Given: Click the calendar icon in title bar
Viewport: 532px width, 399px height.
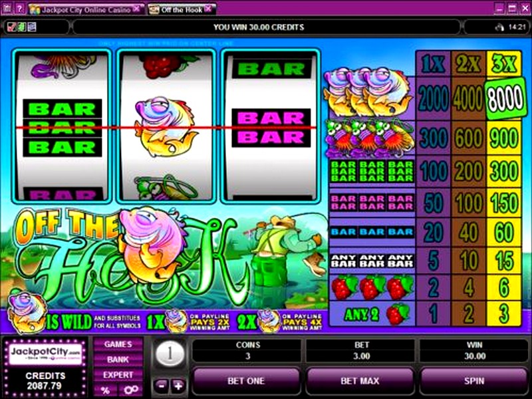Looking at the screenshot, I should click(x=7, y=9).
